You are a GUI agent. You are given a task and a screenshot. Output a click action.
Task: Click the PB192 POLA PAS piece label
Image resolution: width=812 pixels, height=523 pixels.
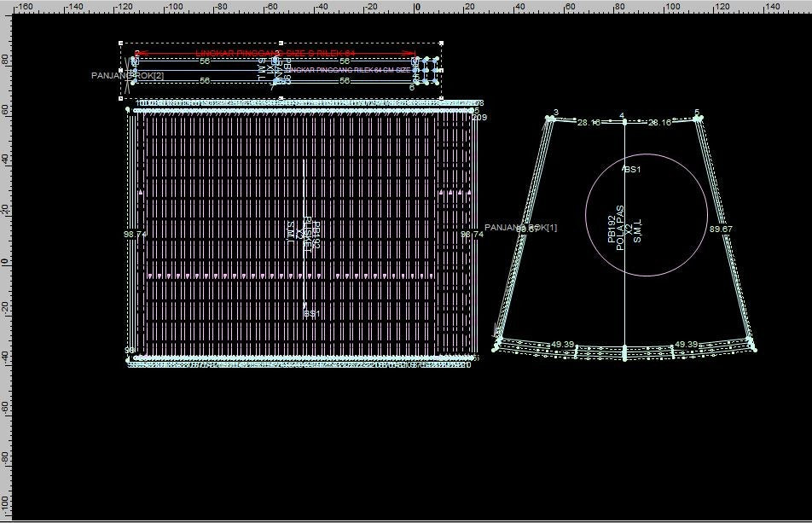[625, 224]
